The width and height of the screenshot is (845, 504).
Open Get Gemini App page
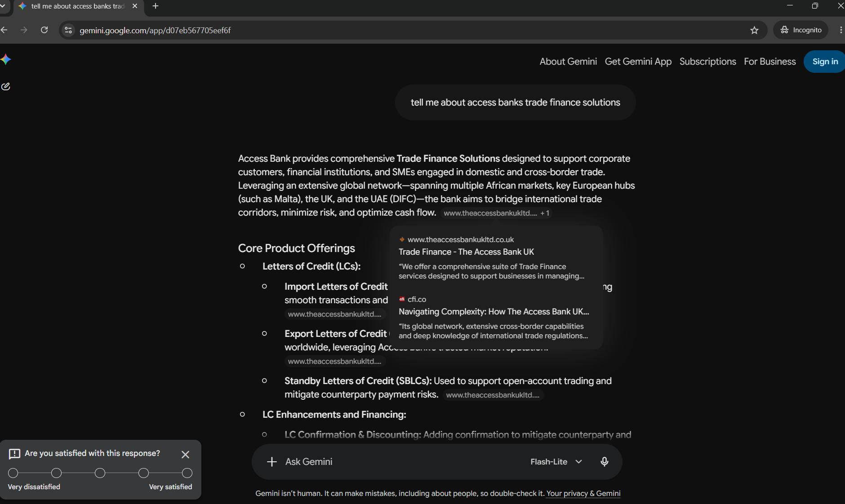pyautogui.click(x=638, y=62)
